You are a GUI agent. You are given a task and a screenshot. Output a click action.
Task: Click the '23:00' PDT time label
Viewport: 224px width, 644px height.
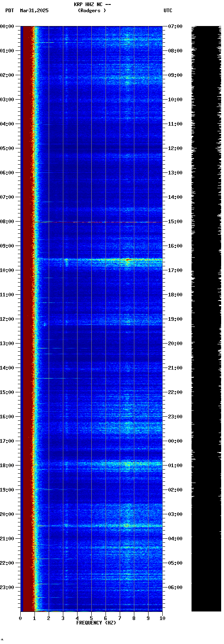point(7,587)
